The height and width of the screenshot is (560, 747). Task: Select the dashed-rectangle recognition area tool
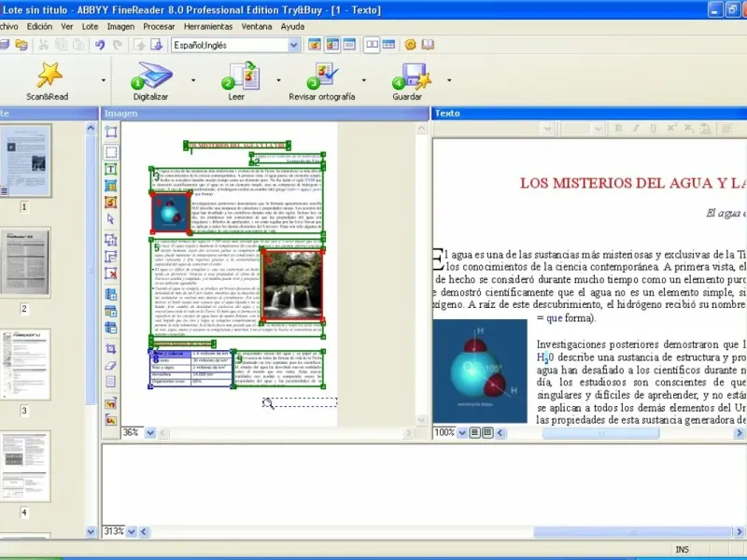111,152
